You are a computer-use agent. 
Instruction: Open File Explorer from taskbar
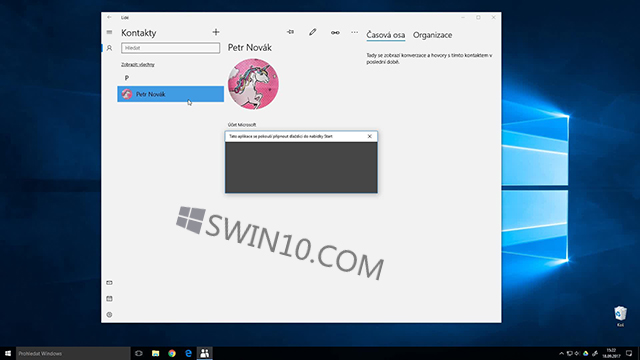pyautogui.click(x=156, y=353)
